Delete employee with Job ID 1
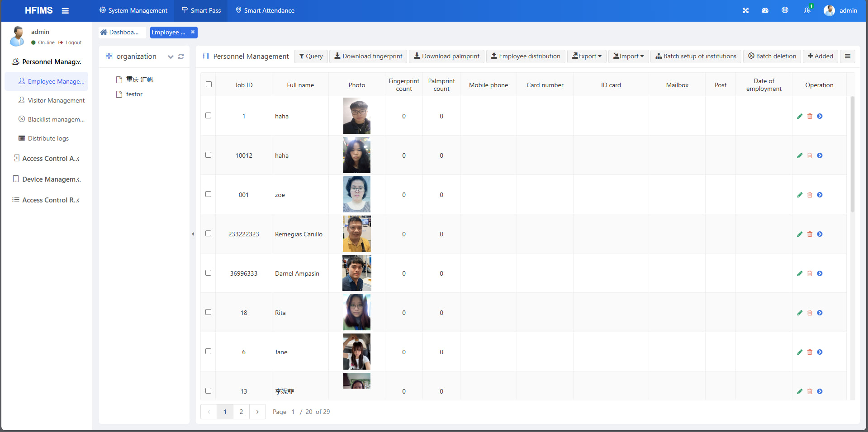Screen dimensions: 868x432 (810, 116)
